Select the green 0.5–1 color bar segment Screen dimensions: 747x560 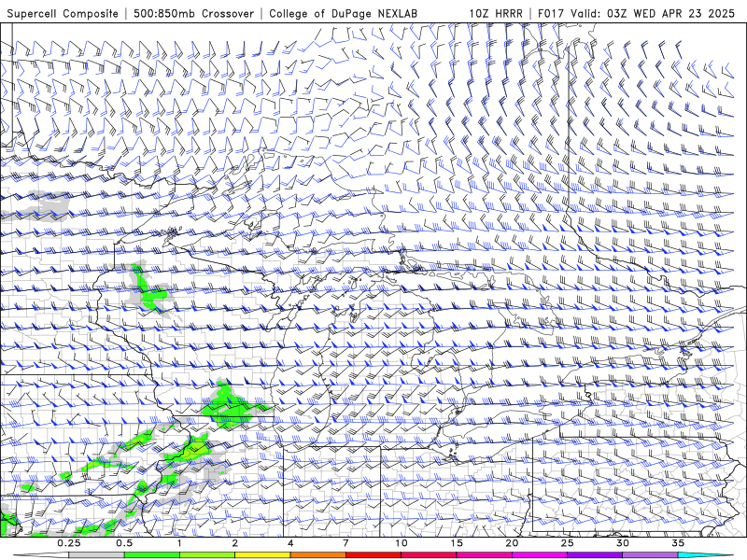click(x=151, y=555)
